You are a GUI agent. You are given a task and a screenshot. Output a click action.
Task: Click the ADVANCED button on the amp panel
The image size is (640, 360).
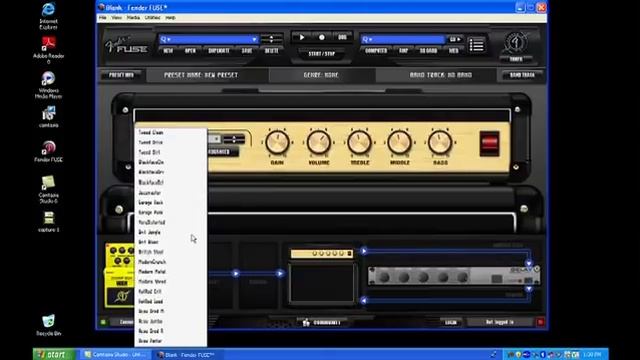(223, 152)
